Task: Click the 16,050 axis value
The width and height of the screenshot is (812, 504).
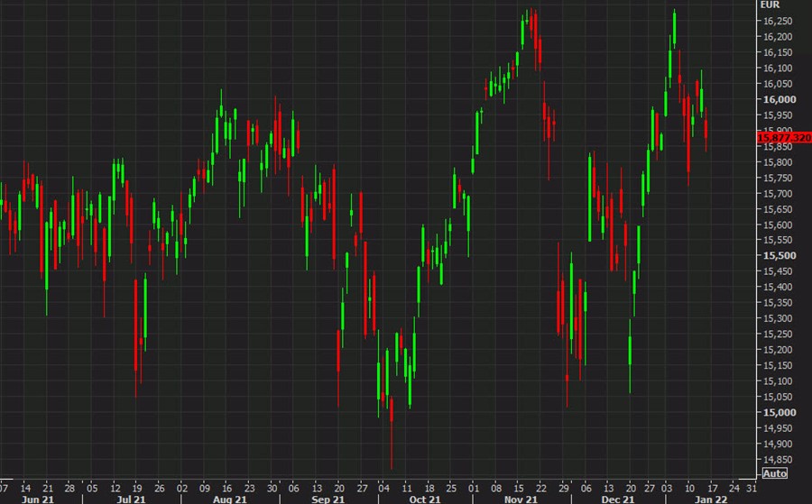Action: 778,83
